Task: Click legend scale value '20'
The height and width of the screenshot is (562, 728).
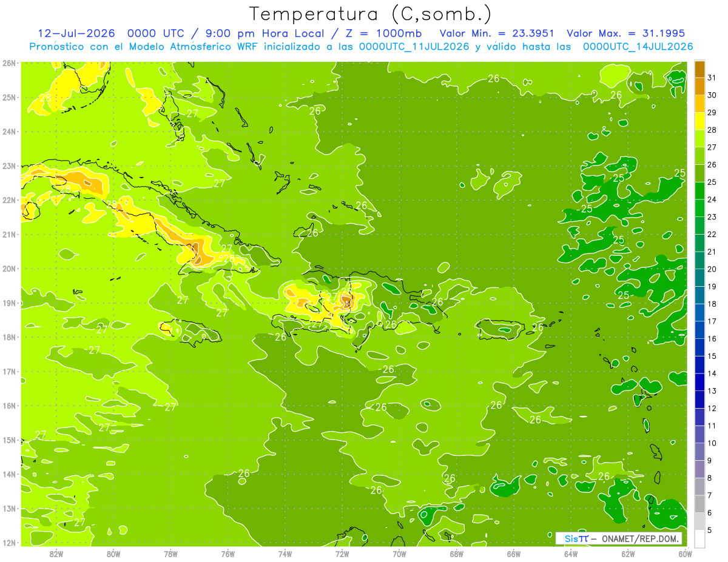Action: 712,269
